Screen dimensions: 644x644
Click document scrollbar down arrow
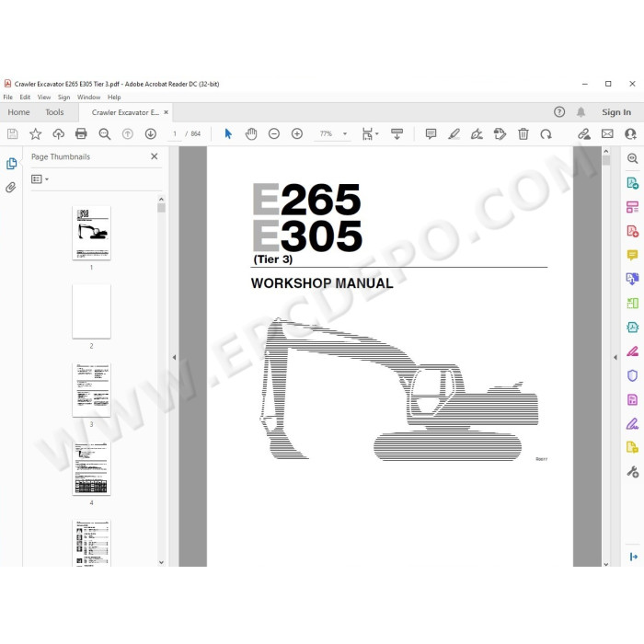coord(606,563)
